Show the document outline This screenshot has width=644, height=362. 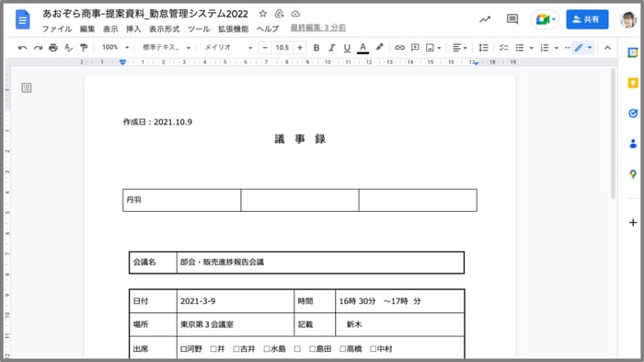point(27,88)
